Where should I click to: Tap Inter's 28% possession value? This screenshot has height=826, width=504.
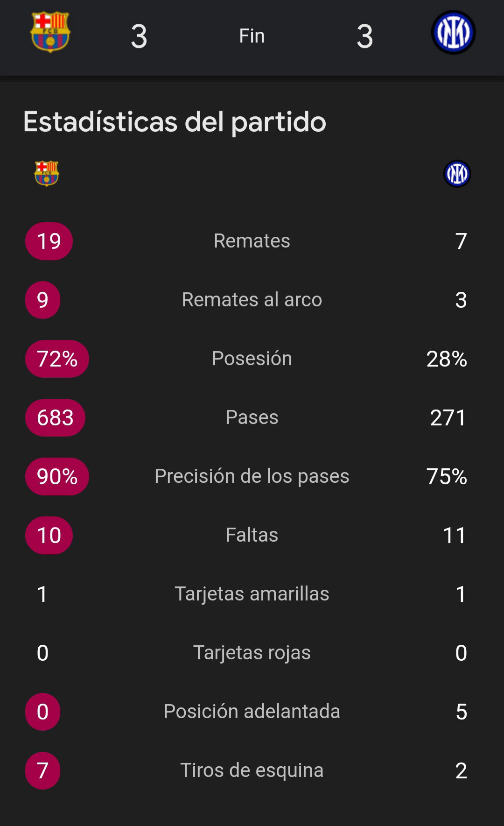[447, 359]
